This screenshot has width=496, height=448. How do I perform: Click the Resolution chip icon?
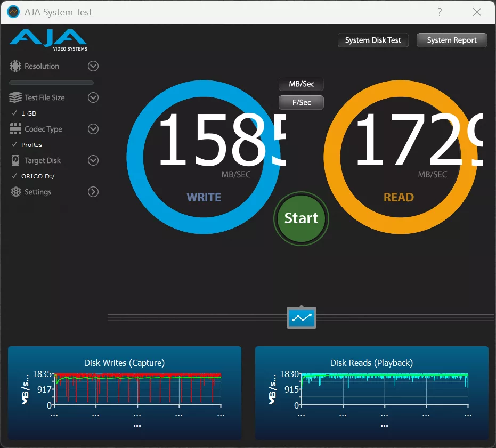[15, 67]
